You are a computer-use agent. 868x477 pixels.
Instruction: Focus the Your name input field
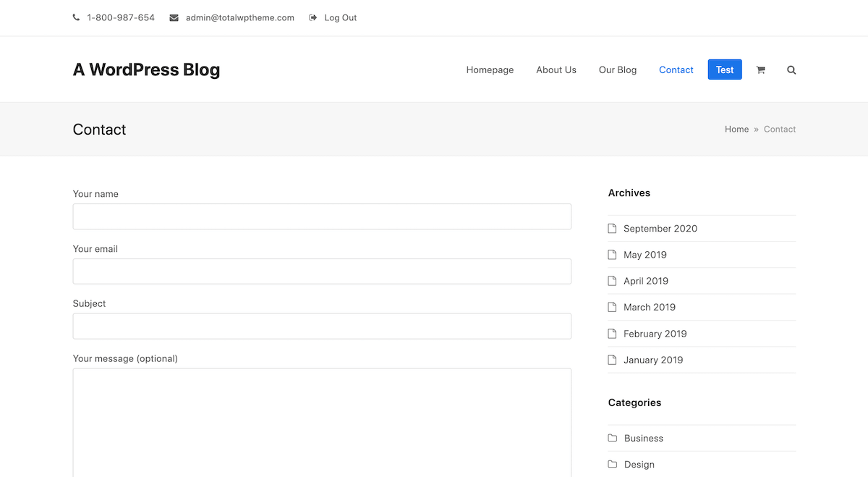[x=322, y=216]
